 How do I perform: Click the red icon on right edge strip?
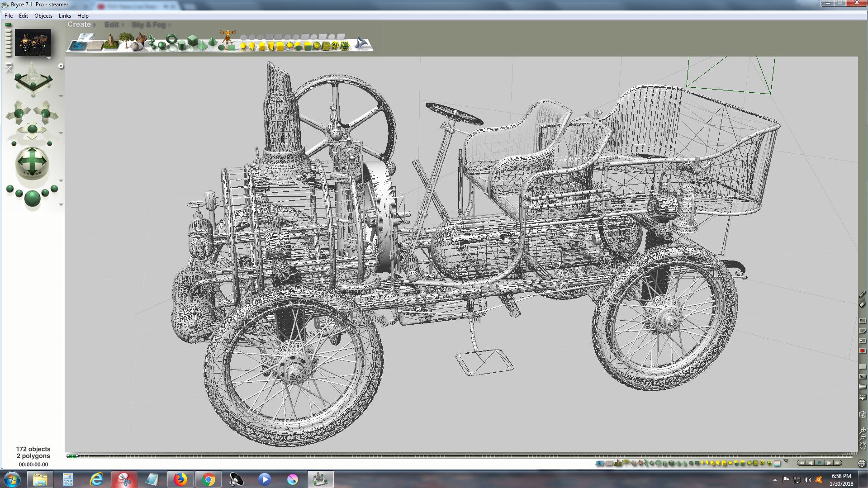[863, 351]
